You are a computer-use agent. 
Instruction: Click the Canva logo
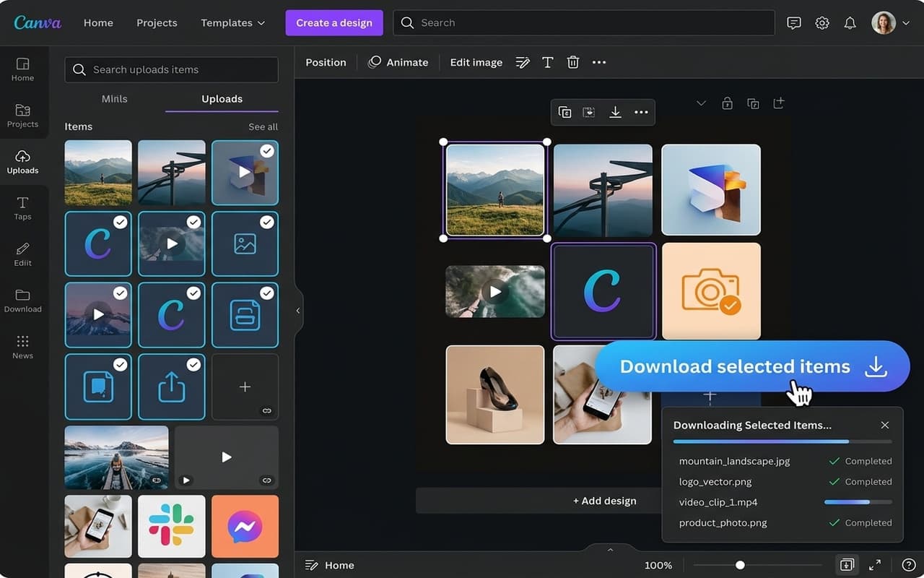pos(38,22)
